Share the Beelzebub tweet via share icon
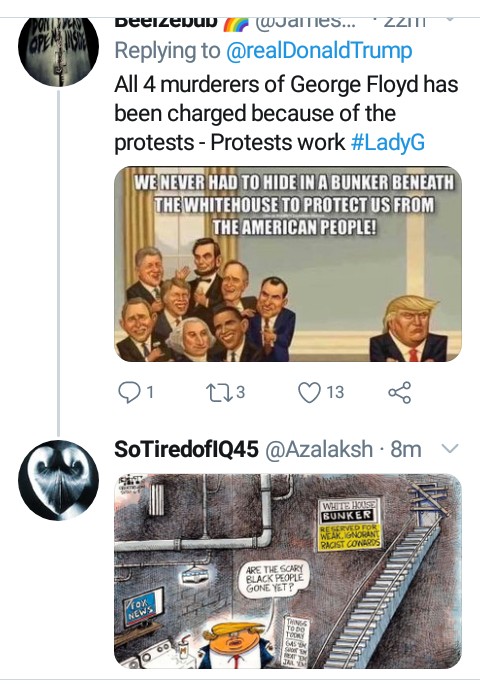Viewport: 480px width, 697px height. (x=400, y=393)
